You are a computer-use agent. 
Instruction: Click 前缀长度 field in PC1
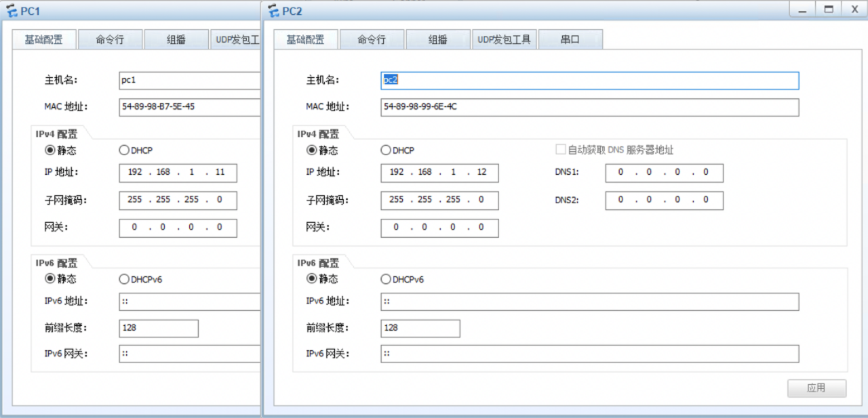coord(159,328)
